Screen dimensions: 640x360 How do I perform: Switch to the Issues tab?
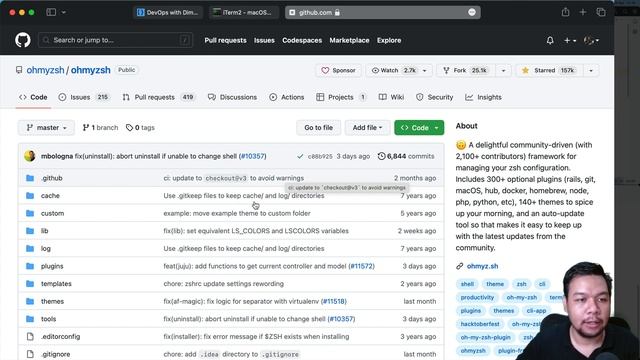[84, 97]
